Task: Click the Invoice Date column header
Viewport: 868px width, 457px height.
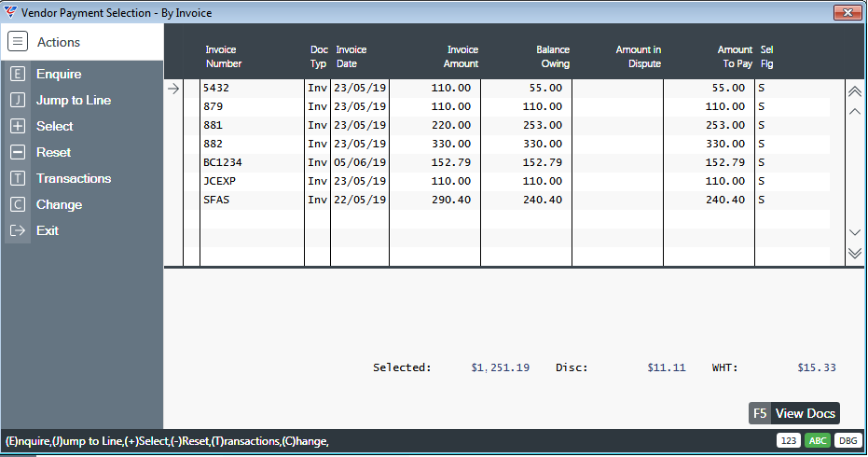Action: click(351, 57)
